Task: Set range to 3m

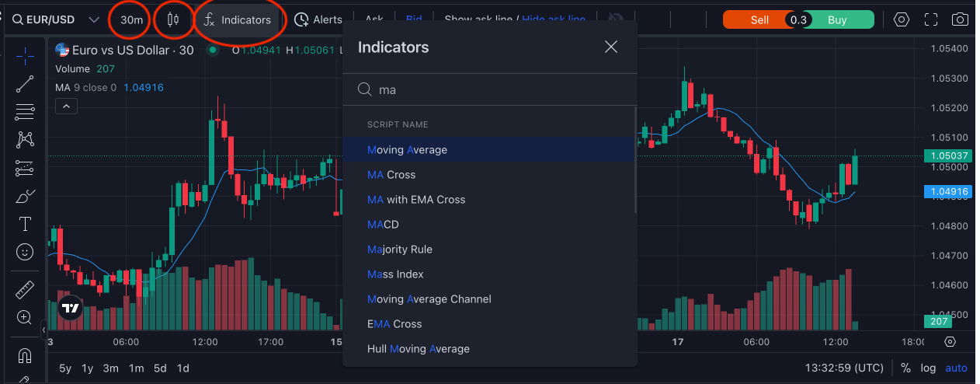Action: click(x=111, y=368)
